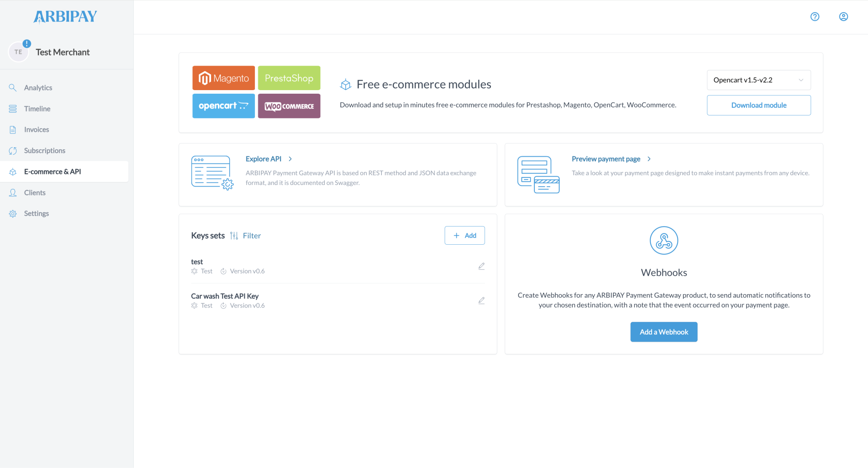Open the Explore API link
This screenshot has width=868, height=468.
coord(264,159)
